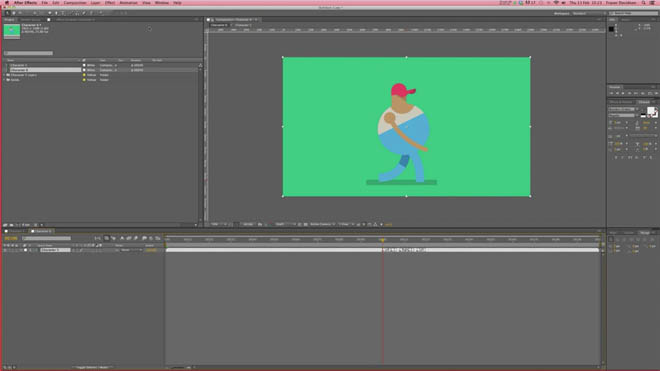Switch to the Character panel tab
660x371 pixels.
pyautogui.click(x=644, y=102)
